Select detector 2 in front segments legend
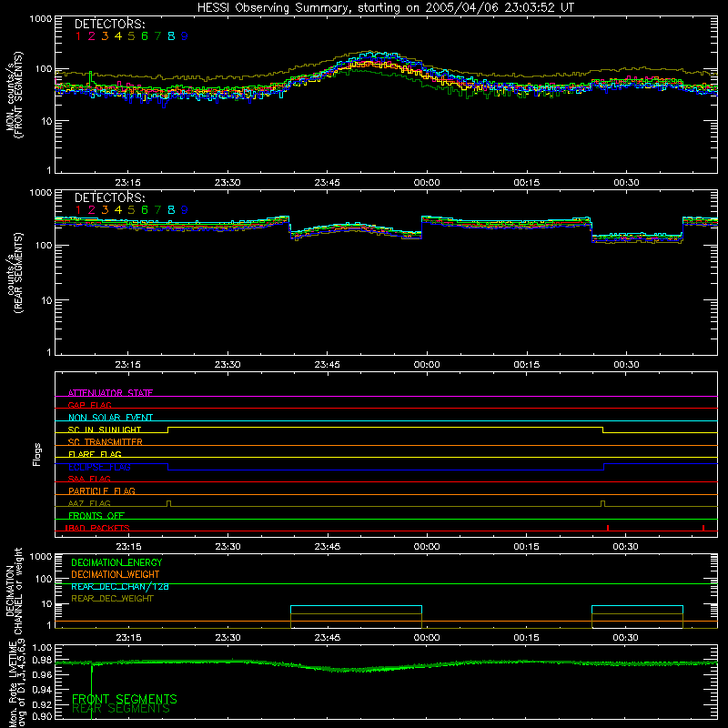The height and width of the screenshot is (728, 728). coord(92,36)
